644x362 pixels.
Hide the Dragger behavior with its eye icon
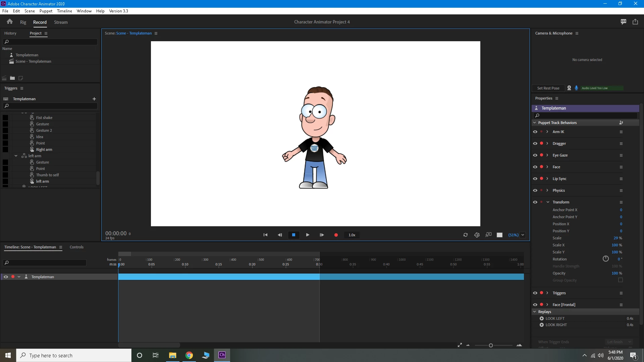(535, 143)
